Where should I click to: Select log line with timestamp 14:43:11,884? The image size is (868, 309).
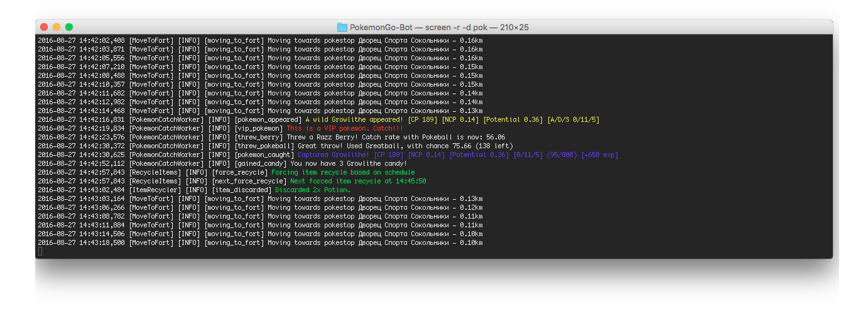point(260,225)
